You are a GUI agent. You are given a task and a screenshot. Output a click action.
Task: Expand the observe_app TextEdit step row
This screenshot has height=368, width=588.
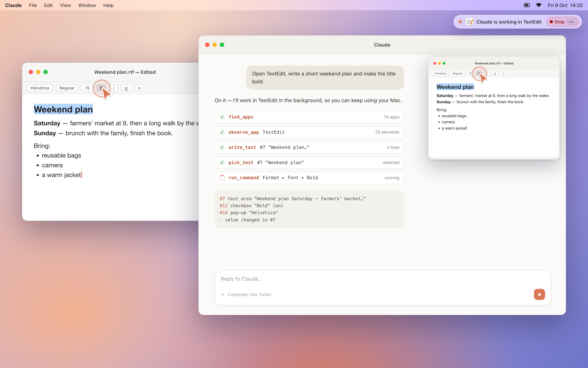pos(309,132)
